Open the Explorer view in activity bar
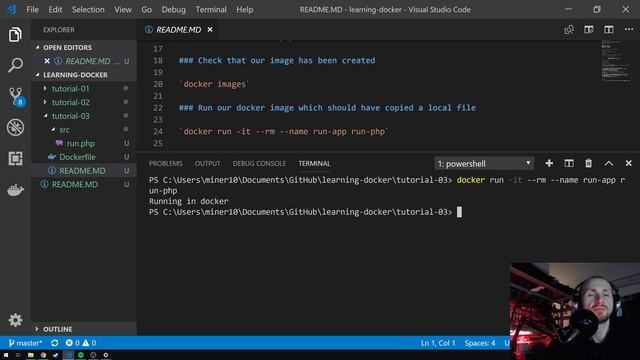This screenshot has height=360, width=640. click(15, 35)
